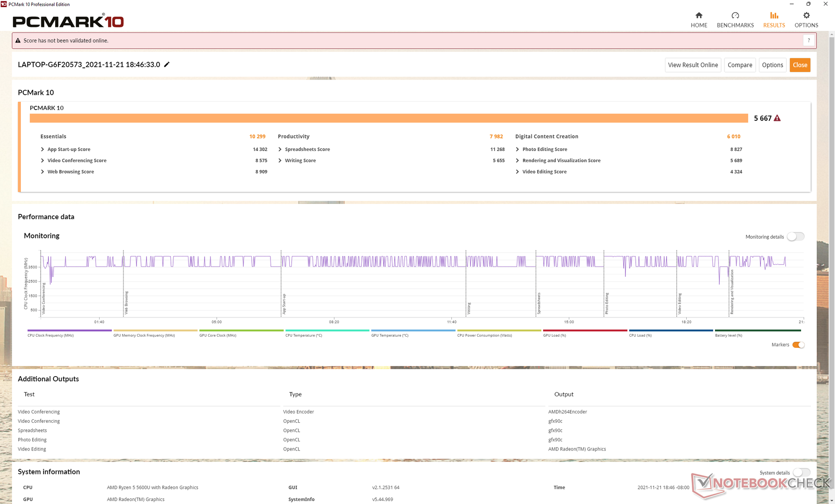
Task: Open the Options gear icon
Action: pos(806,16)
